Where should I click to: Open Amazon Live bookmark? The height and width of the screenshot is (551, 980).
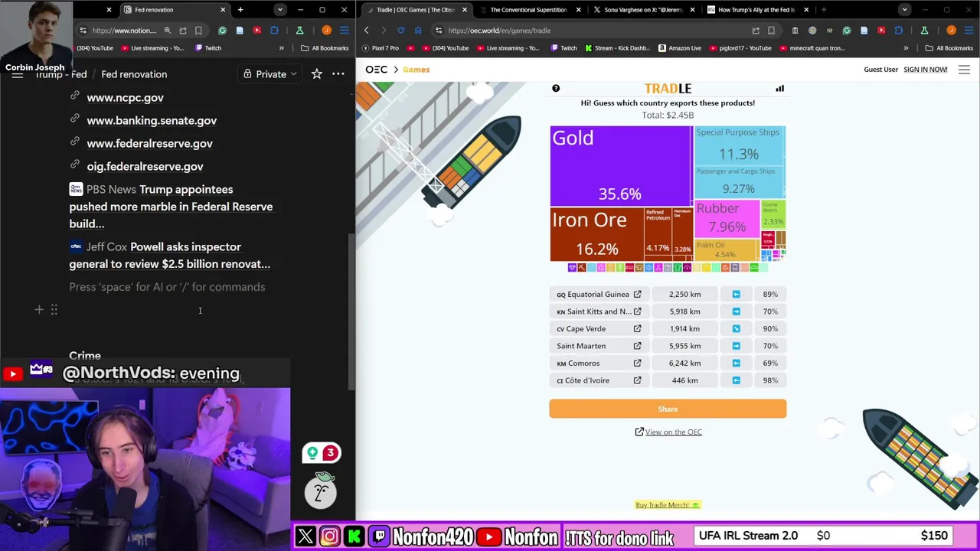pos(679,48)
